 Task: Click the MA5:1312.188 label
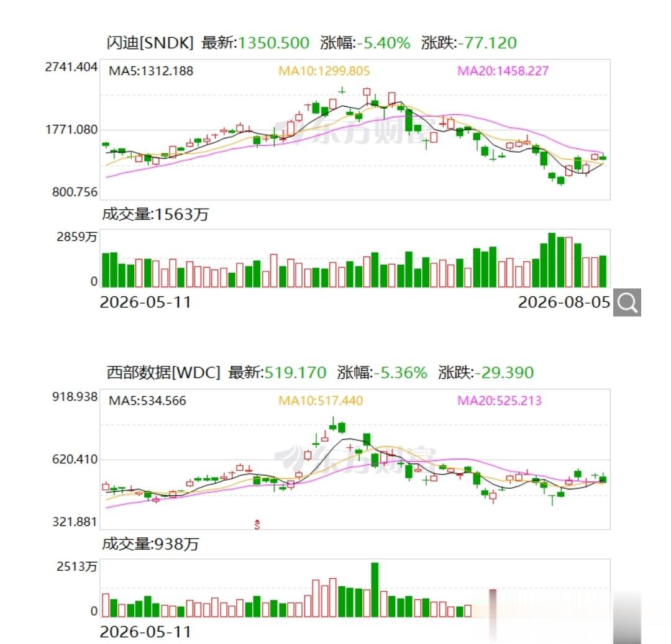(x=151, y=71)
